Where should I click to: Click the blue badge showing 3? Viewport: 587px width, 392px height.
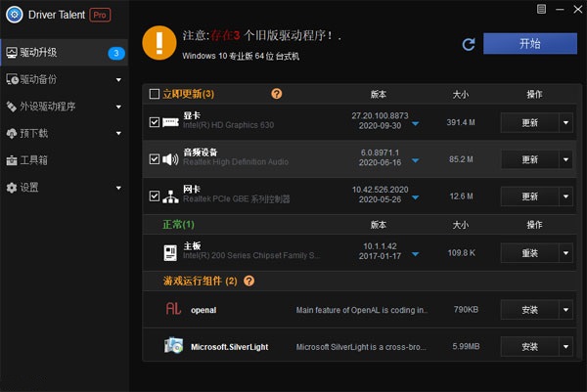[x=116, y=53]
